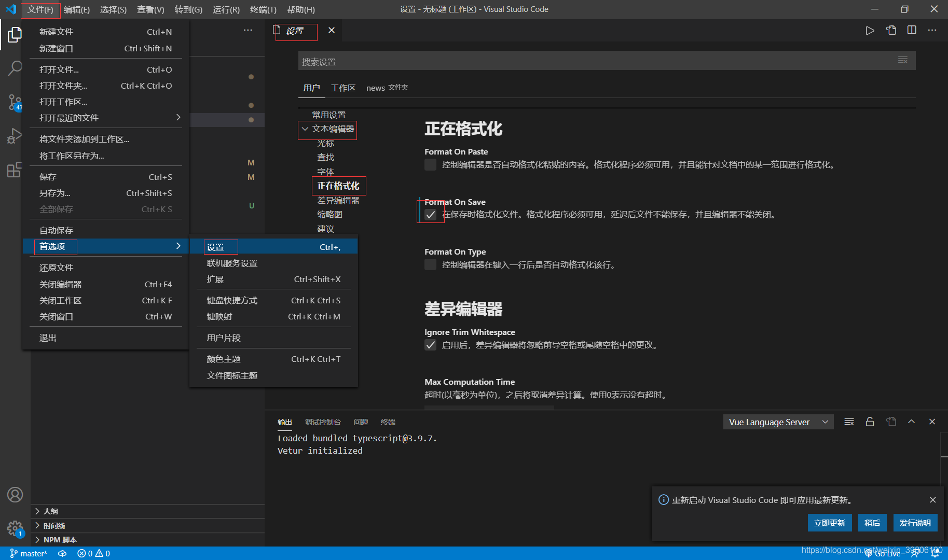The width and height of the screenshot is (948, 560).
Task: Open Source Control view with 47 badge
Action: pyautogui.click(x=15, y=102)
